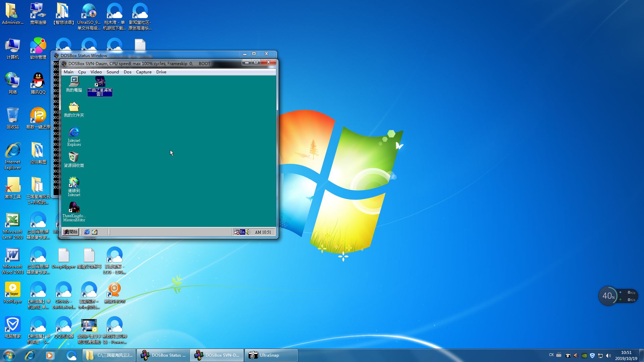Select GitHub - BaRRaKud shortcut icon

pyautogui.click(x=63, y=295)
